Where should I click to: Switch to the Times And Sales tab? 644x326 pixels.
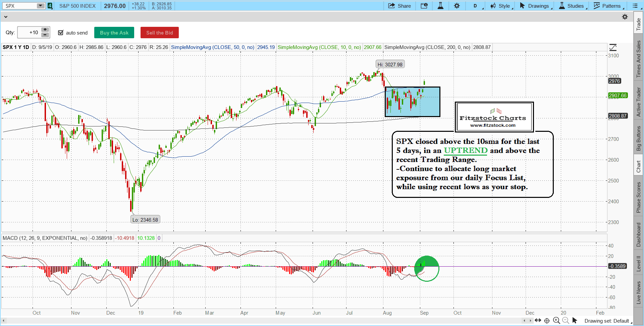(x=638, y=59)
